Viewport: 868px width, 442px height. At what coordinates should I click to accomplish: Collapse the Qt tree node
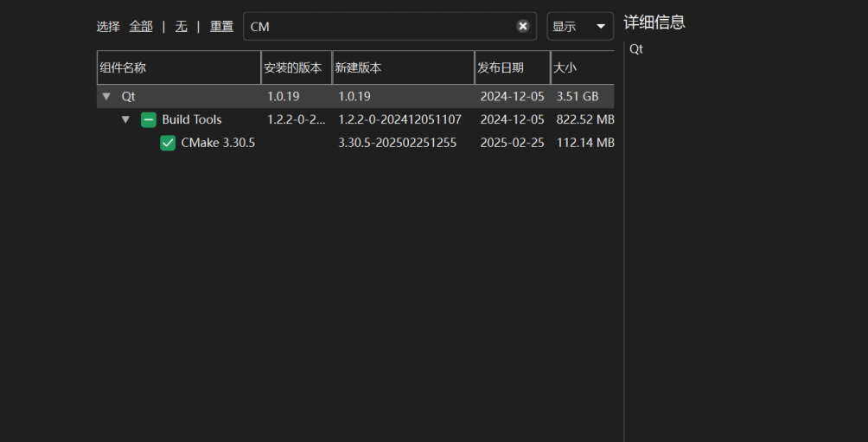106,96
